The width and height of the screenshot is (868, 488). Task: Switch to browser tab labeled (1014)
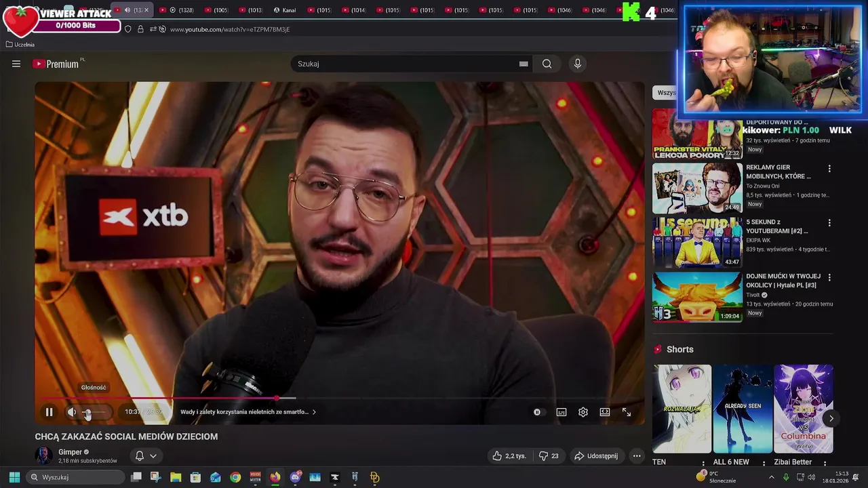click(353, 10)
